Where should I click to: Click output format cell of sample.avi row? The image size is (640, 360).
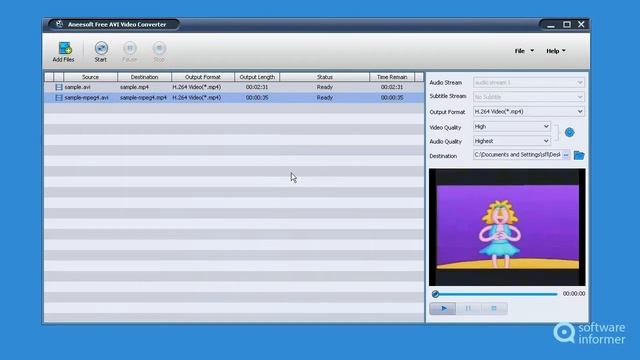(197, 87)
